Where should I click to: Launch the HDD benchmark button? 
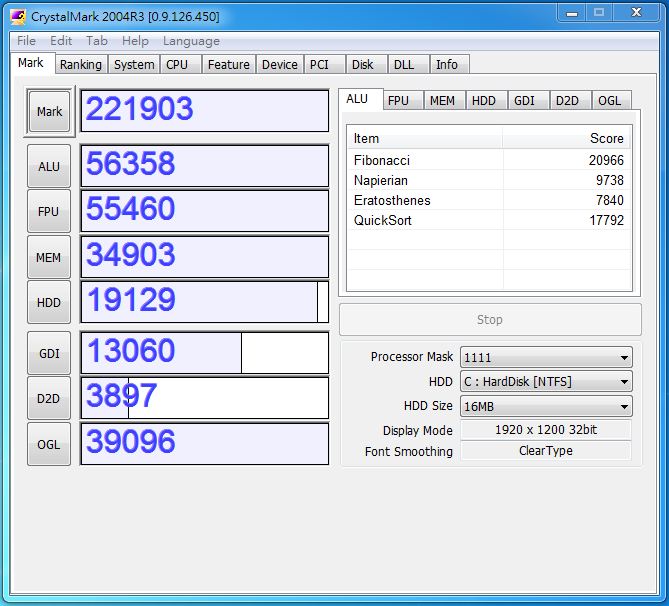[x=49, y=303]
